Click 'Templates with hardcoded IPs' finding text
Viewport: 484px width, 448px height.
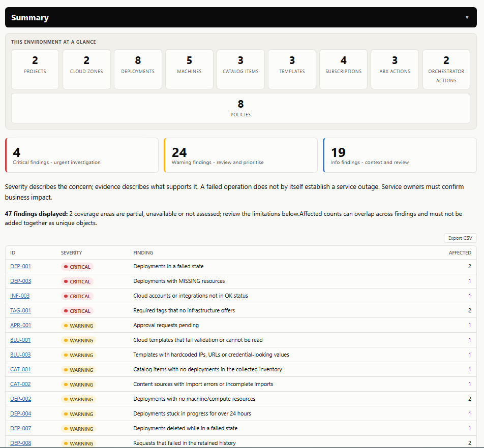pos(211,355)
